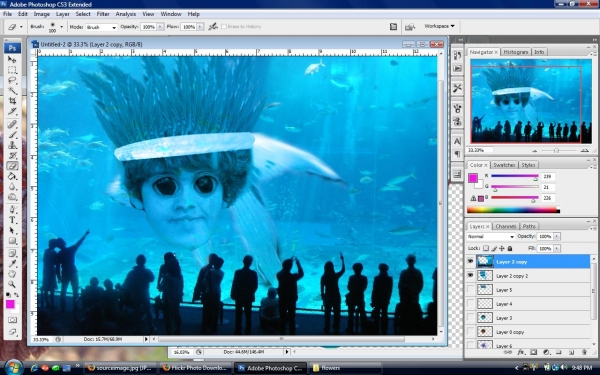Show the Layer 5 layer

coord(470,290)
